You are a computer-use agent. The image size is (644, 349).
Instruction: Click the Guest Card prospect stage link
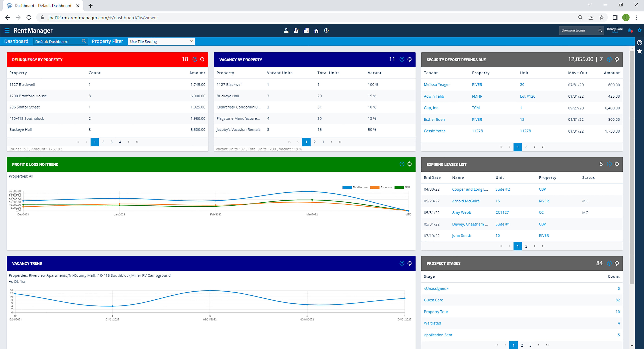tap(433, 300)
